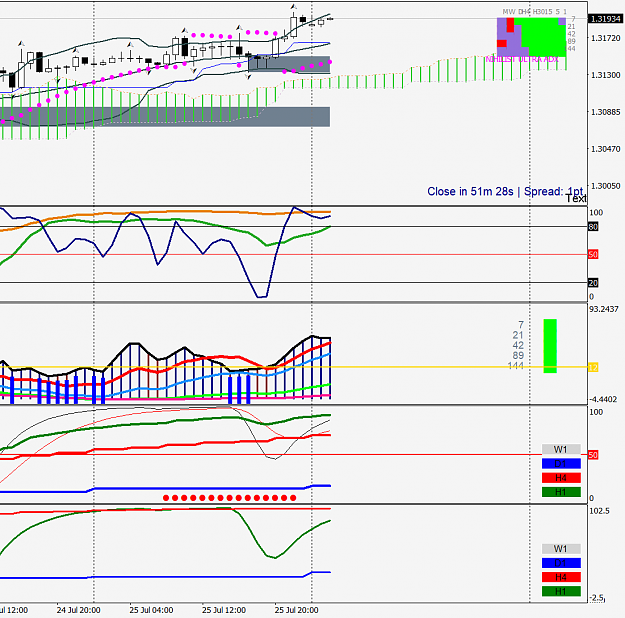Select the 1.31300 price scale value
This screenshot has height=618, width=625.
tap(606, 75)
